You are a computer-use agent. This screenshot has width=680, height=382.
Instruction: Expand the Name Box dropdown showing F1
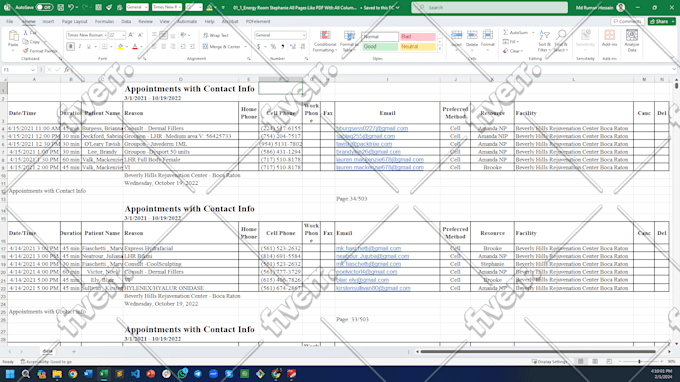[33, 70]
